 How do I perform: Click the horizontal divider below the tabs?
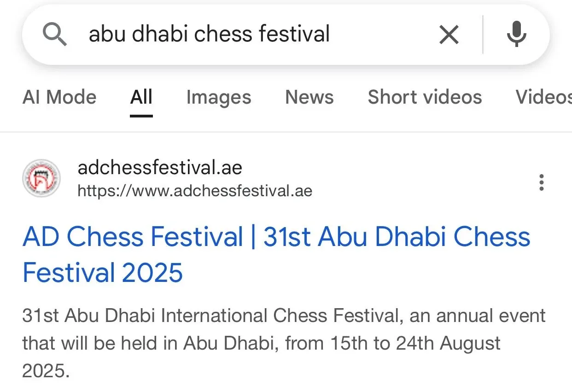click(x=286, y=132)
